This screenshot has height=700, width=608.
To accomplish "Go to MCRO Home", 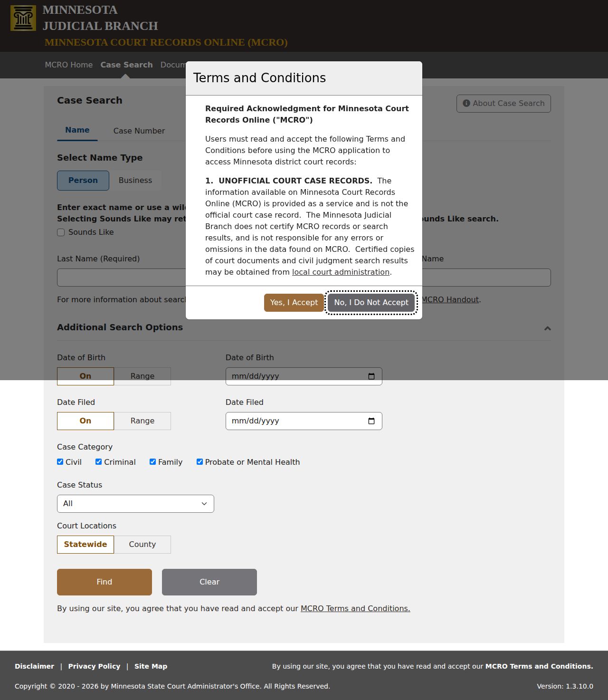I will click(x=69, y=65).
